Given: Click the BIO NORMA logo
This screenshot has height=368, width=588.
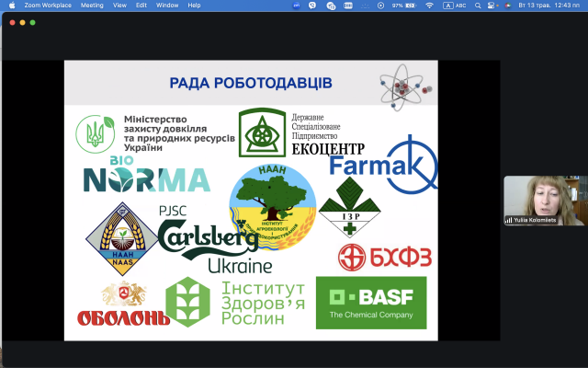Looking at the screenshot, I should click(146, 175).
